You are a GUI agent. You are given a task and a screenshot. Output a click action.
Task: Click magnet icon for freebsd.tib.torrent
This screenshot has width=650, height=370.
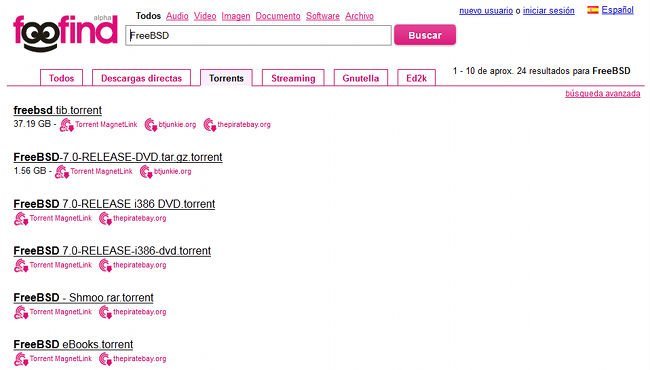pos(66,125)
